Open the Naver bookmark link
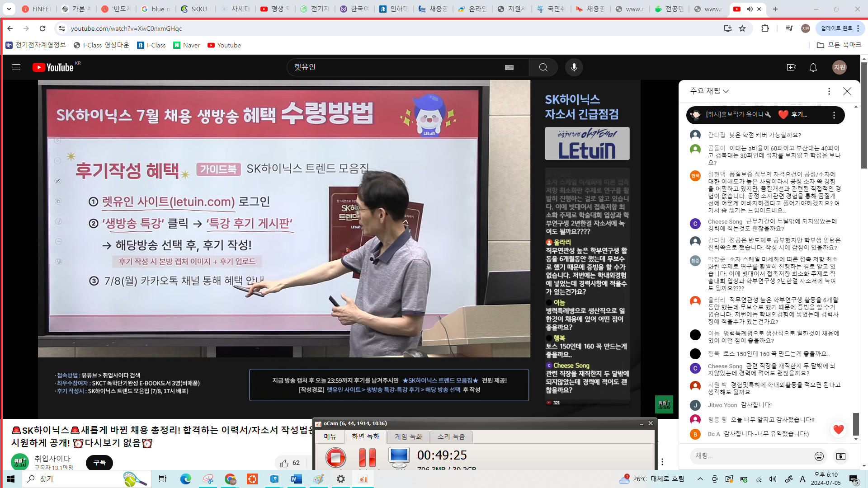Screen dimensions: 868x488 click(x=187, y=45)
